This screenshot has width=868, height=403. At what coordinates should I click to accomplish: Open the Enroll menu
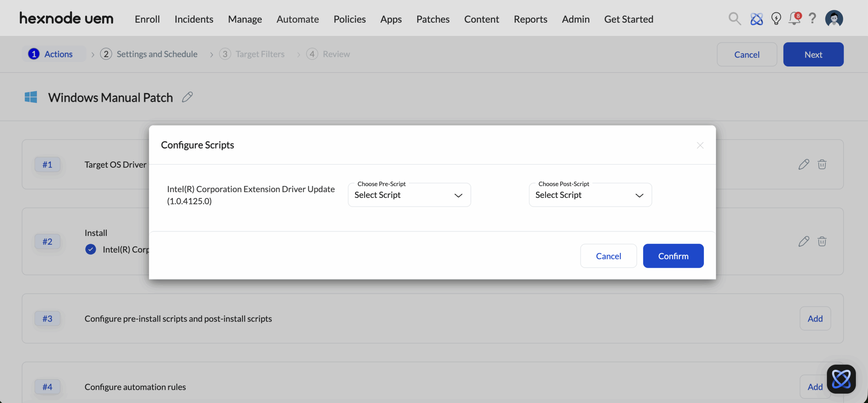tap(147, 19)
